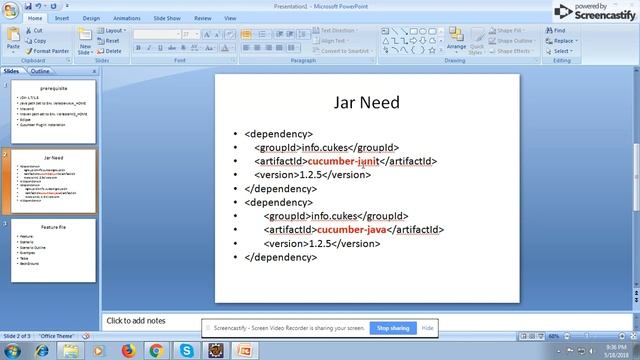Select the prerequisite slide thumbnail
The image size is (640, 360).
click(53, 111)
